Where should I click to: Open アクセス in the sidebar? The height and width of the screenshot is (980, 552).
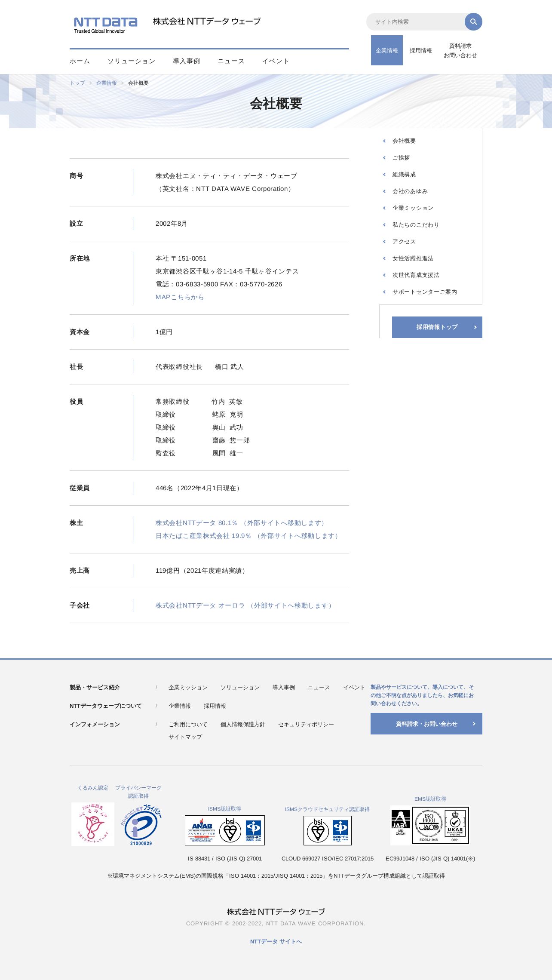[404, 242]
